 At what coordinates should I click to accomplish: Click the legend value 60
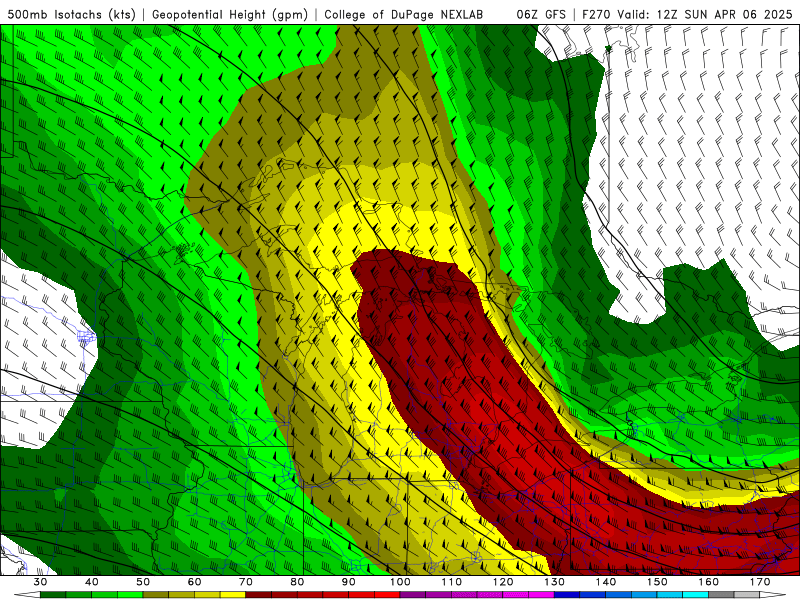click(x=194, y=582)
